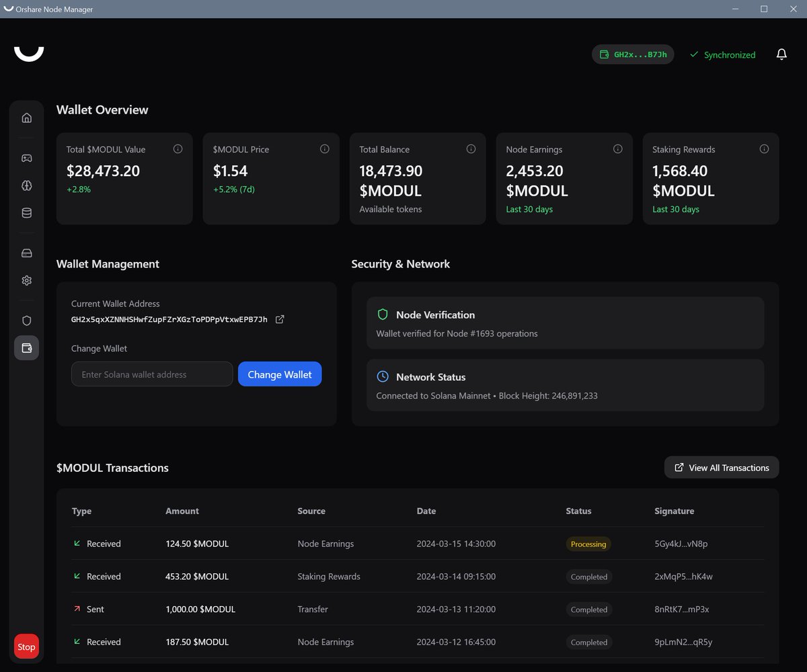Select the game controller sidebar icon
This screenshot has height=672, width=807.
27,158
